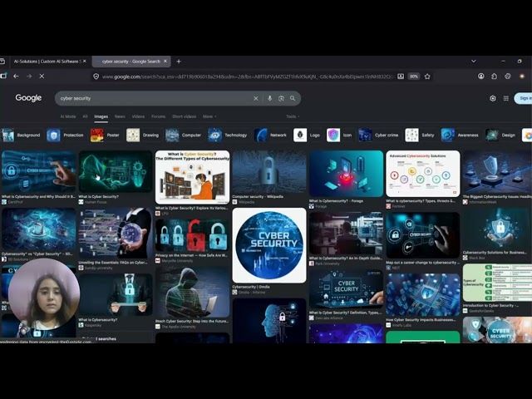532x399 pixels.
Task: Open "The Biggest Cybersecurity Issues" link
Action: (x=497, y=196)
